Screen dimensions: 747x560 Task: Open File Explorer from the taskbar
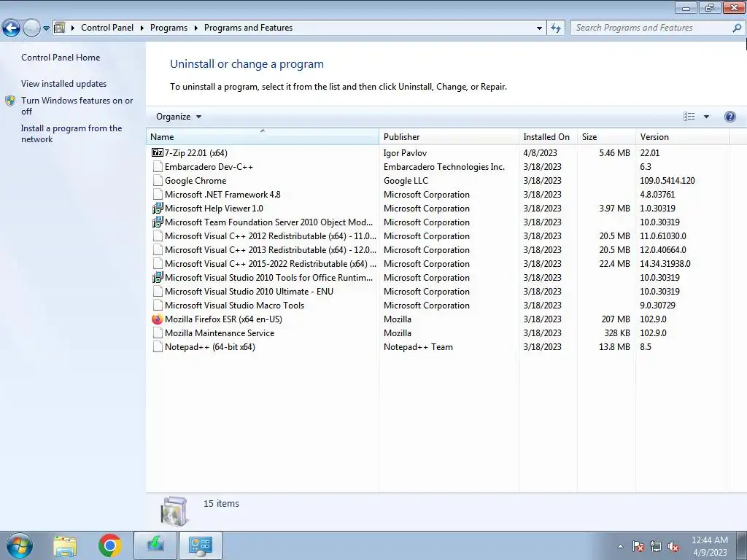pos(65,545)
